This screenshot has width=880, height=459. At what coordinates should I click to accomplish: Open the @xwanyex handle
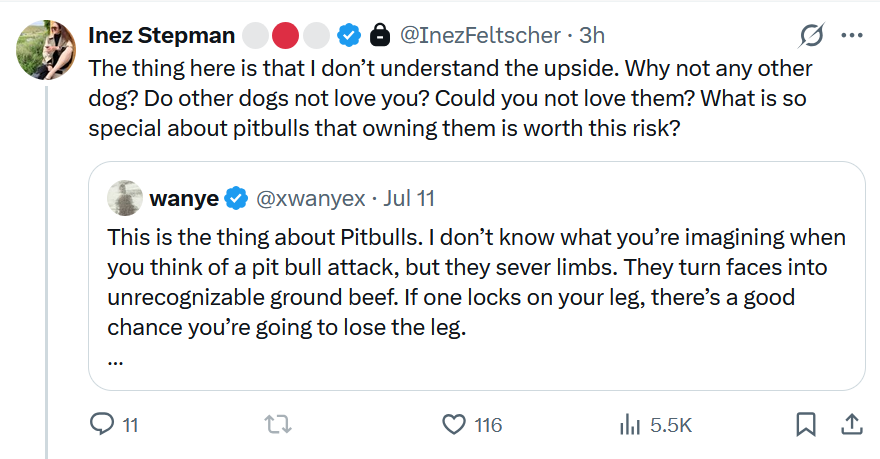(x=311, y=199)
